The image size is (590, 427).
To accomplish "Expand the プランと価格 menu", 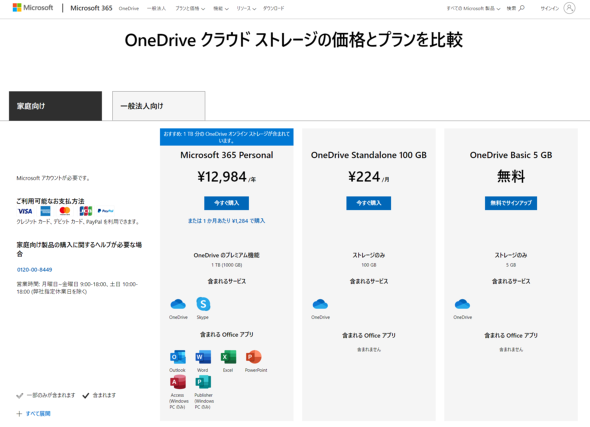I will point(190,8).
